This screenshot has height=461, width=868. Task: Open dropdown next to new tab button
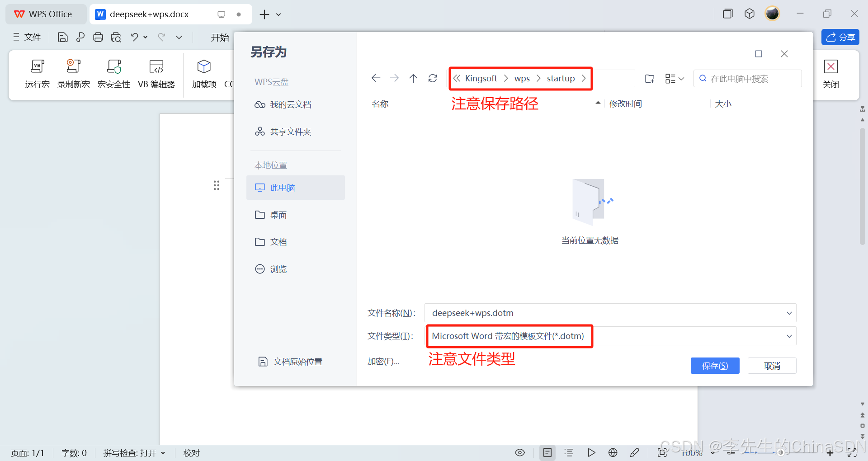(x=278, y=14)
